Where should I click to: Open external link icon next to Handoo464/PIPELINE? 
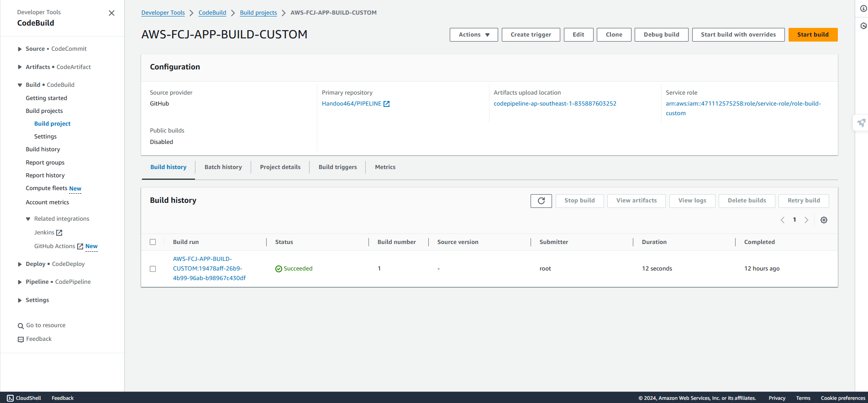click(x=386, y=104)
